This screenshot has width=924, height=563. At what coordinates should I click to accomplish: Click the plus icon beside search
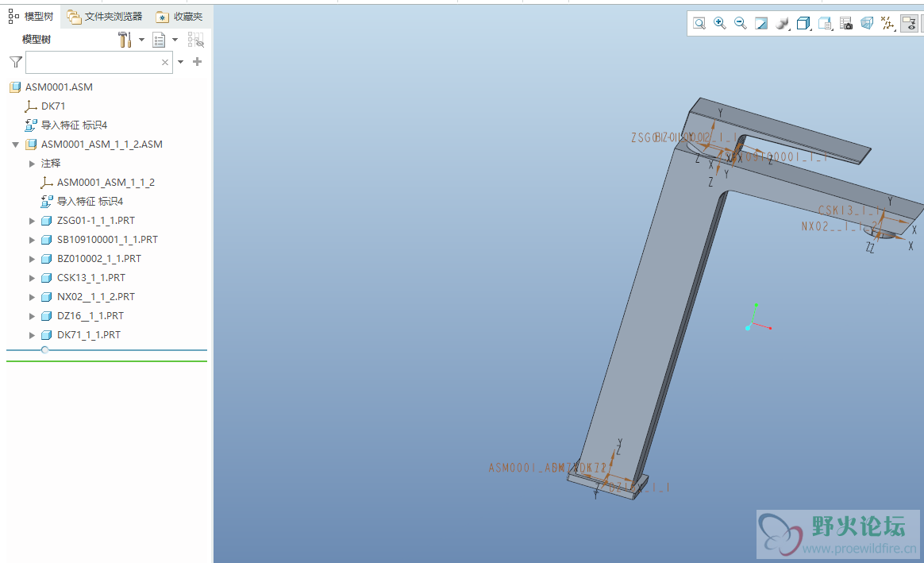pos(198,61)
